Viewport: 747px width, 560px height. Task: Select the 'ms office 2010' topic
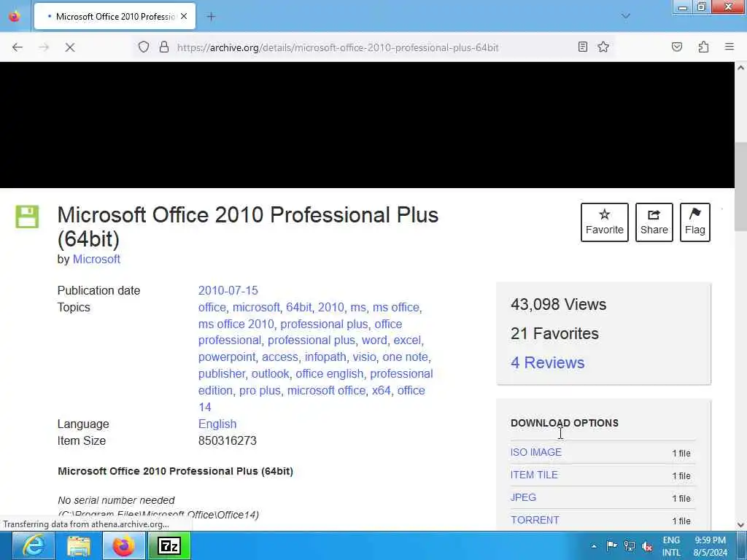[236, 324]
